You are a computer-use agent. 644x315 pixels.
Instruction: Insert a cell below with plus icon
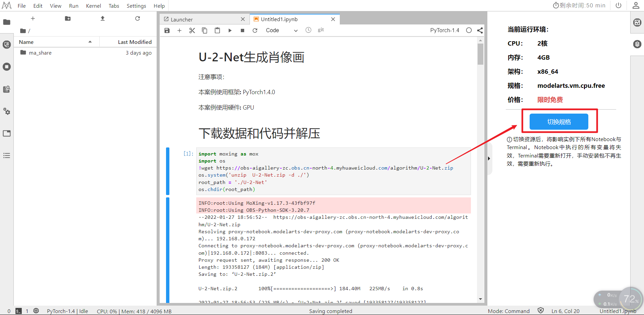(x=179, y=30)
